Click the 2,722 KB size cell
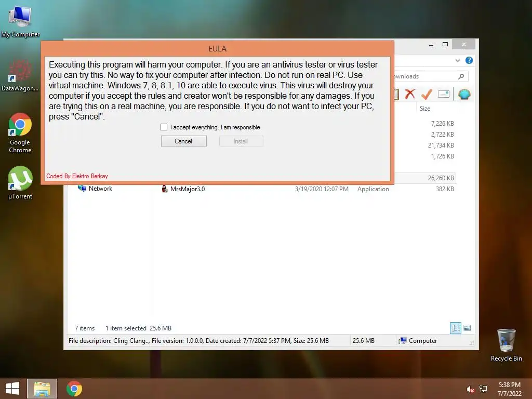 click(x=443, y=135)
